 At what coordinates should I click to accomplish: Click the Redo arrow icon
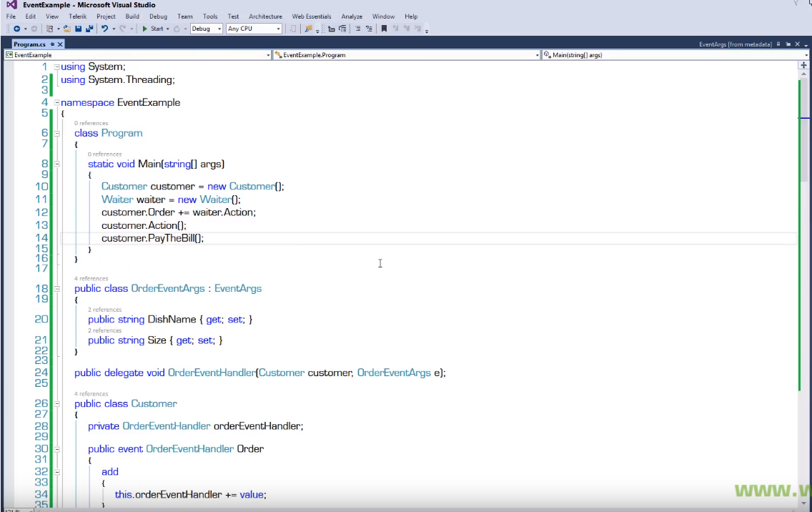pyautogui.click(x=123, y=29)
